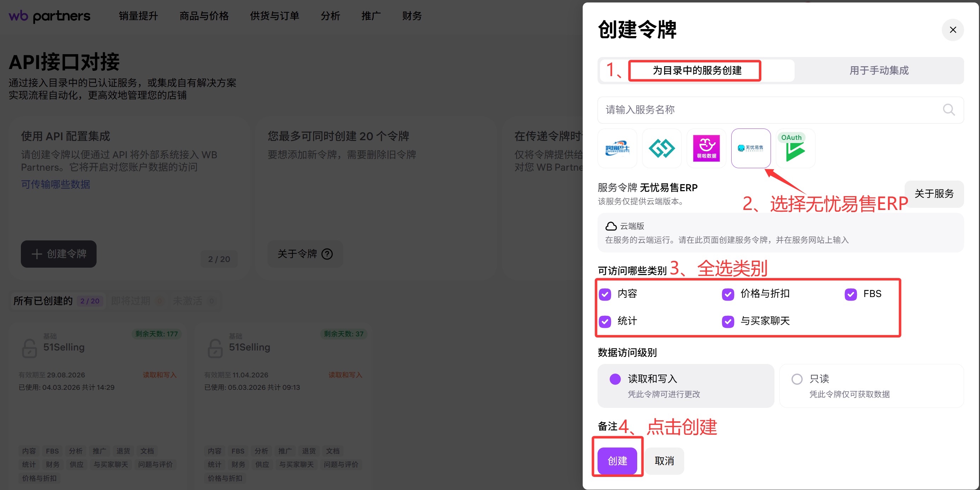Toggle the FBS checkbox
The width and height of the screenshot is (980, 490).
coord(851,294)
